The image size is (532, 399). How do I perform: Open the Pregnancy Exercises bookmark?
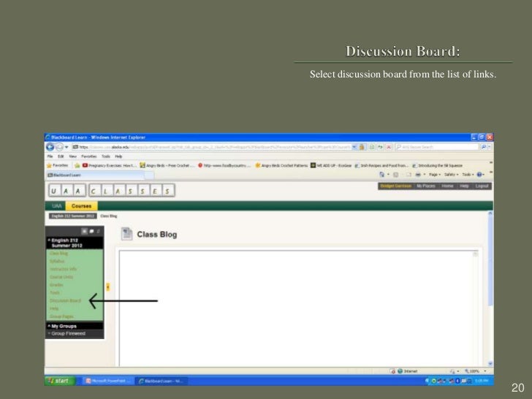110,165
